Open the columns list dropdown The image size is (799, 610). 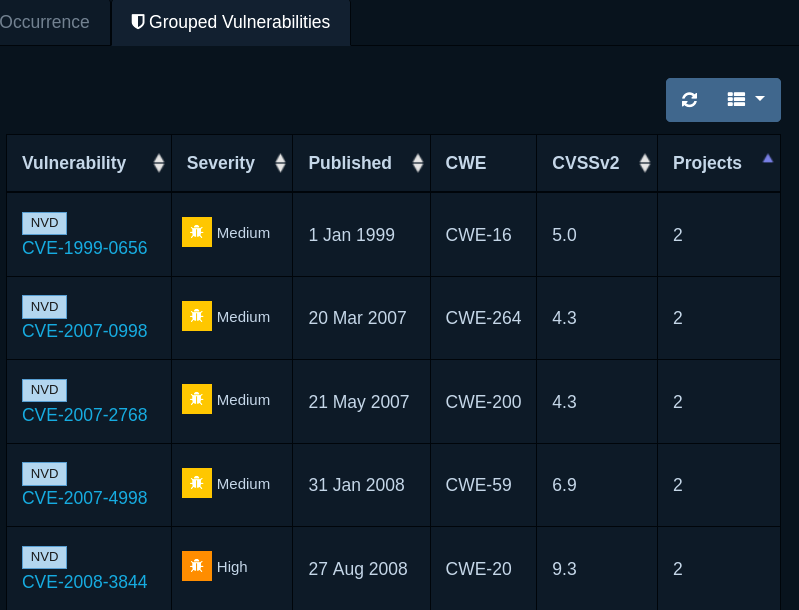tap(746, 100)
